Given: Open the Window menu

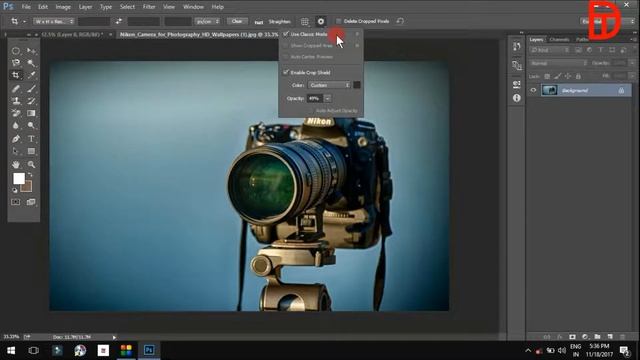Looking at the screenshot, I should tap(193, 7).
